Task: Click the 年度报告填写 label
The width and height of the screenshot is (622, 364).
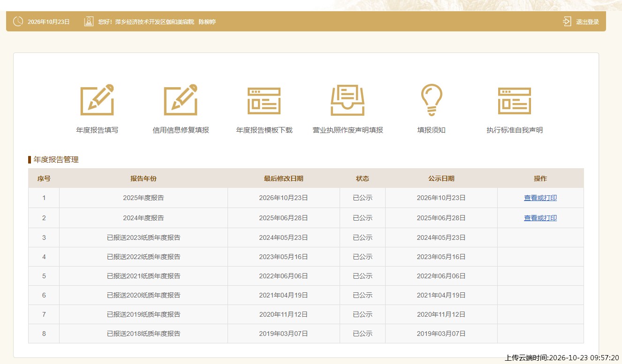Action: [97, 130]
